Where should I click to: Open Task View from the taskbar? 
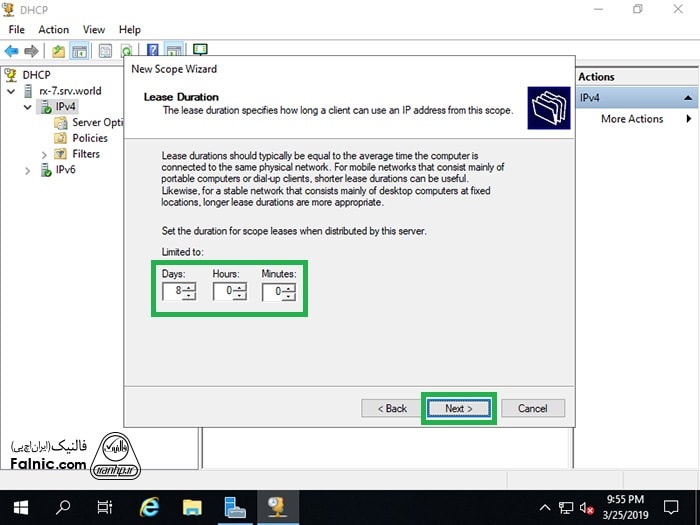coord(105,506)
